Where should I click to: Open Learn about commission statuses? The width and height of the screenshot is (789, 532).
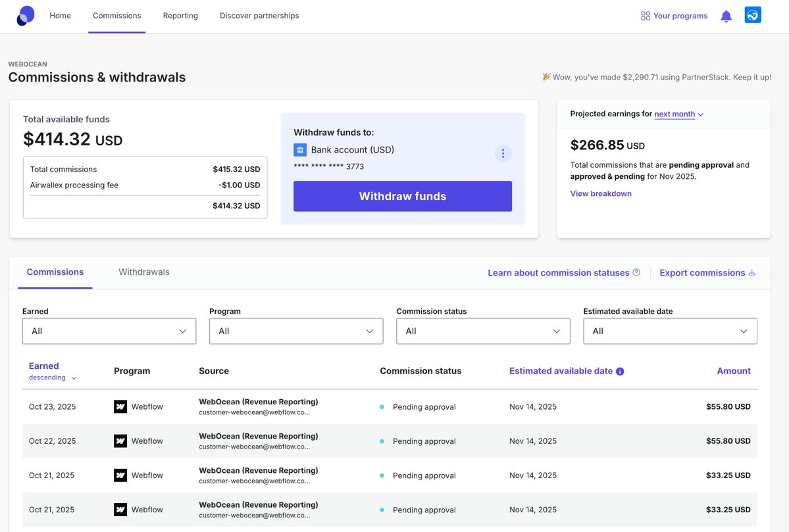pyautogui.click(x=559, y=272)
